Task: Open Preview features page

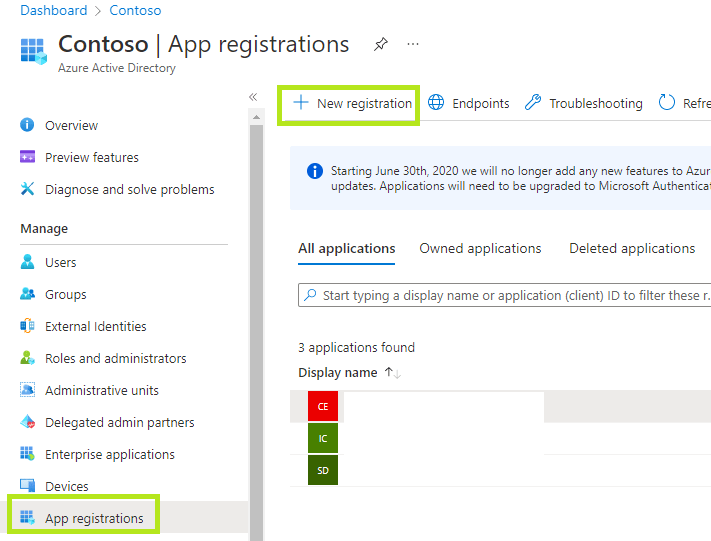Action: click(x=91, y=157)
